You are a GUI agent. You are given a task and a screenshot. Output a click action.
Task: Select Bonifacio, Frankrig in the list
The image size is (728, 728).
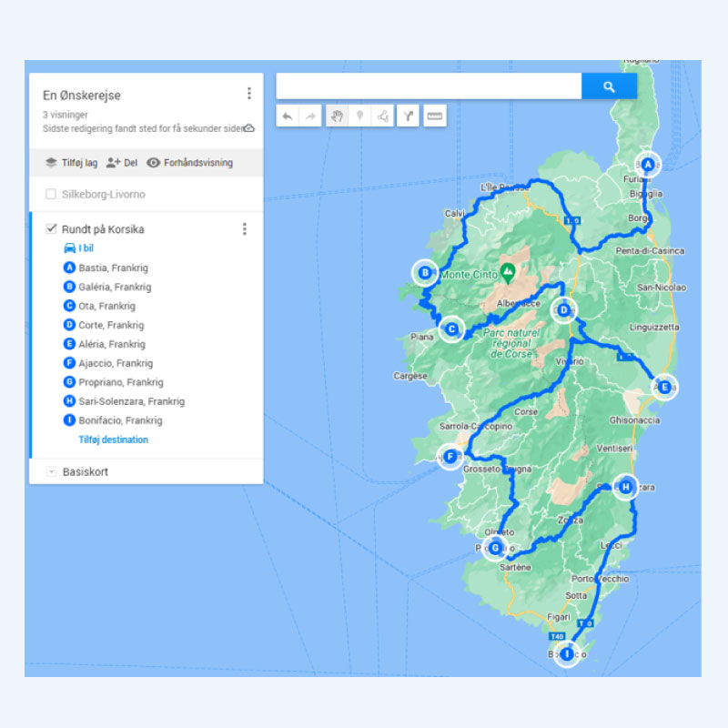coord(120,420)
